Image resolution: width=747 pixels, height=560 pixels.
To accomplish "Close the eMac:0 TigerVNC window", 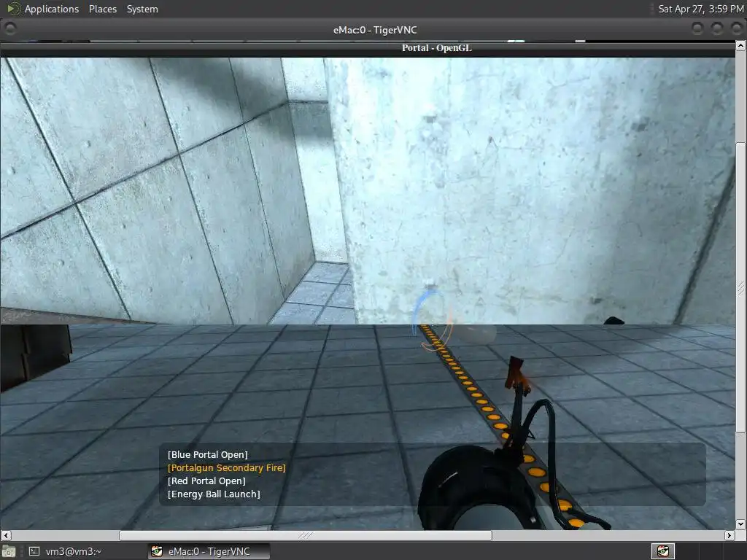I will click(x=737, y=29).
